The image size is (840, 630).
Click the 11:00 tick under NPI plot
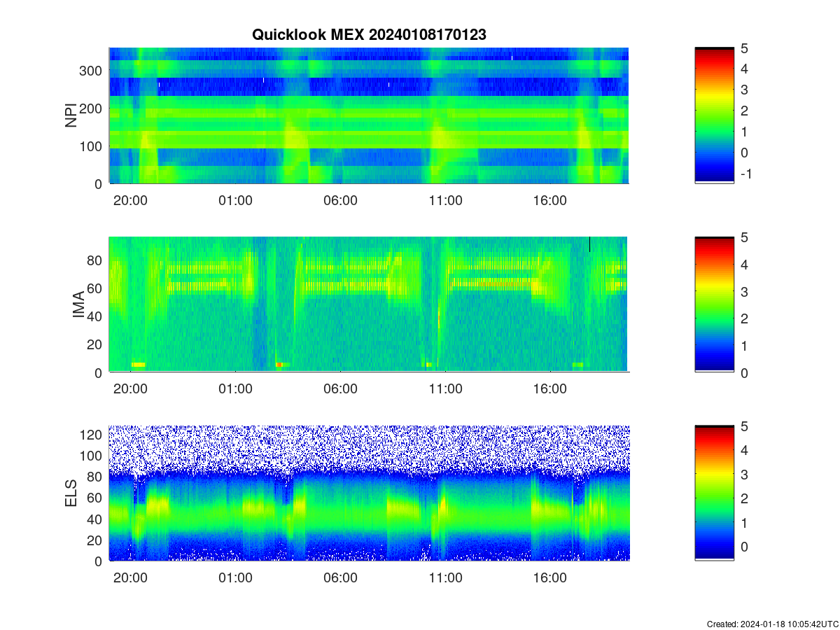pyautogui.click(x=445, y=201)
